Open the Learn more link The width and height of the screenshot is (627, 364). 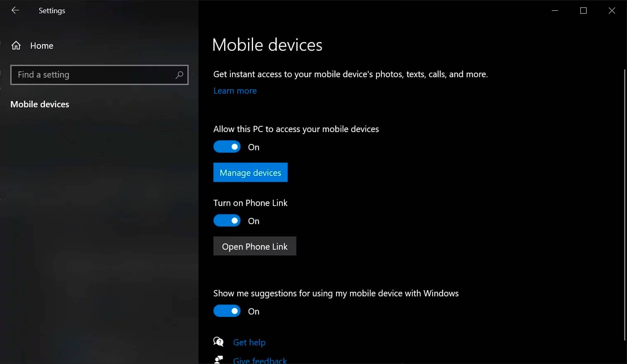[x=235, y=91]
